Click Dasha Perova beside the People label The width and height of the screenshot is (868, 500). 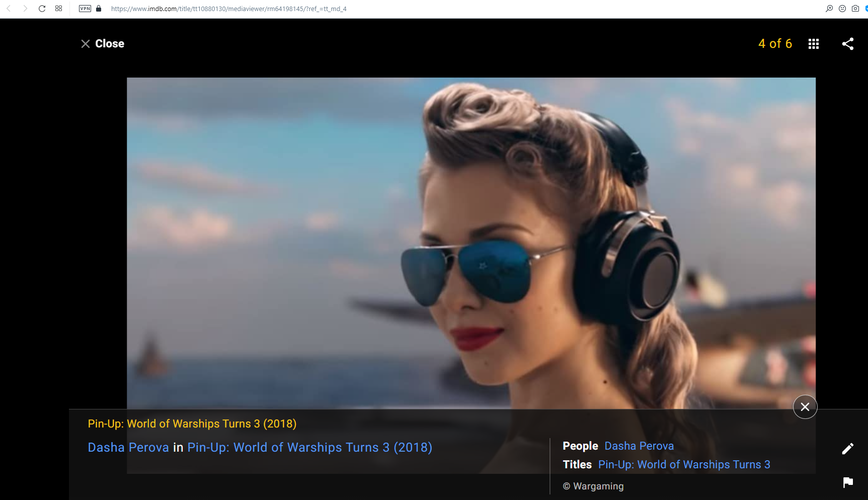[x=639, y=446]
